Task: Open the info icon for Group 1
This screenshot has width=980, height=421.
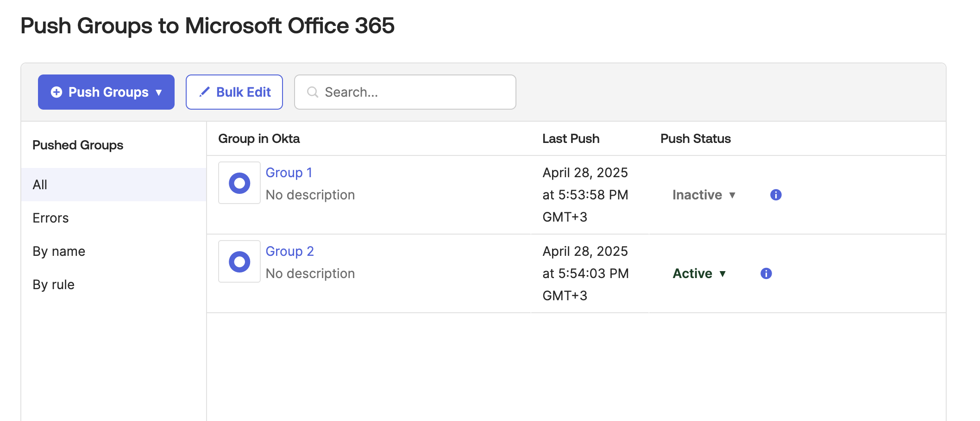Action: pyautogui.click(x=776, y=195)
